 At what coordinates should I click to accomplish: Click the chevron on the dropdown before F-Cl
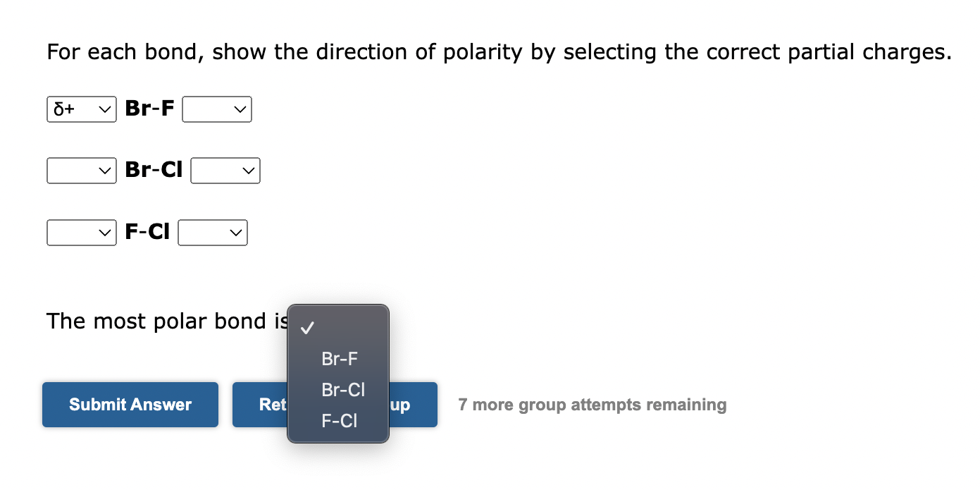coord(105,232)
